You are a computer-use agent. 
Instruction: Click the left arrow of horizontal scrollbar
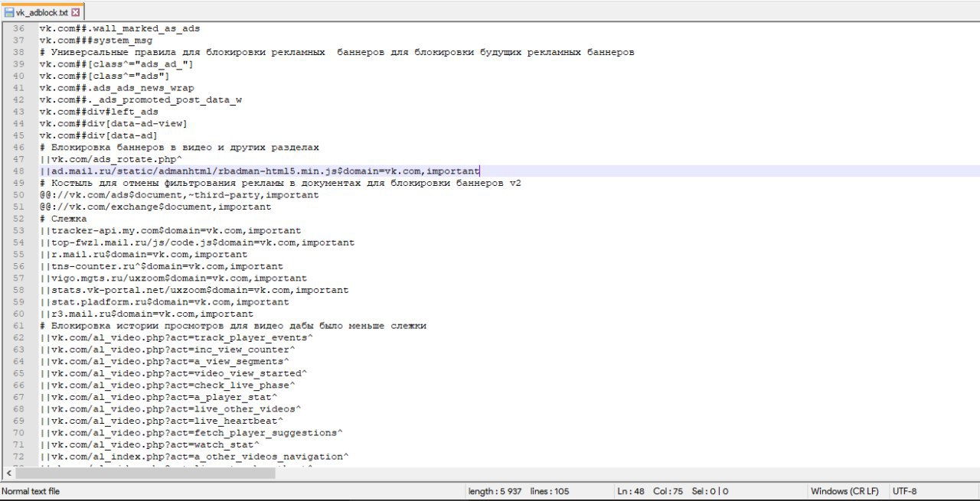[8, 473]
